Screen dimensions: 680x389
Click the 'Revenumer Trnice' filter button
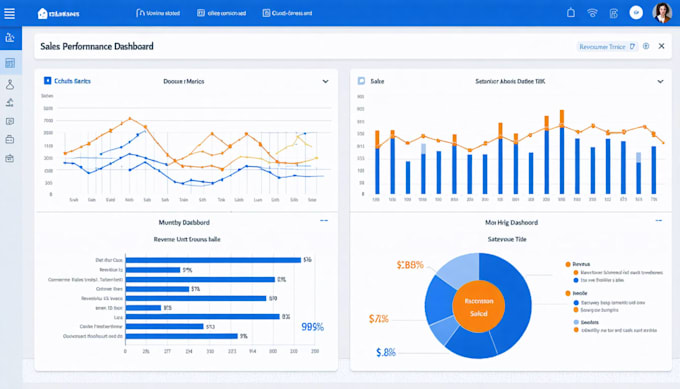607,46
